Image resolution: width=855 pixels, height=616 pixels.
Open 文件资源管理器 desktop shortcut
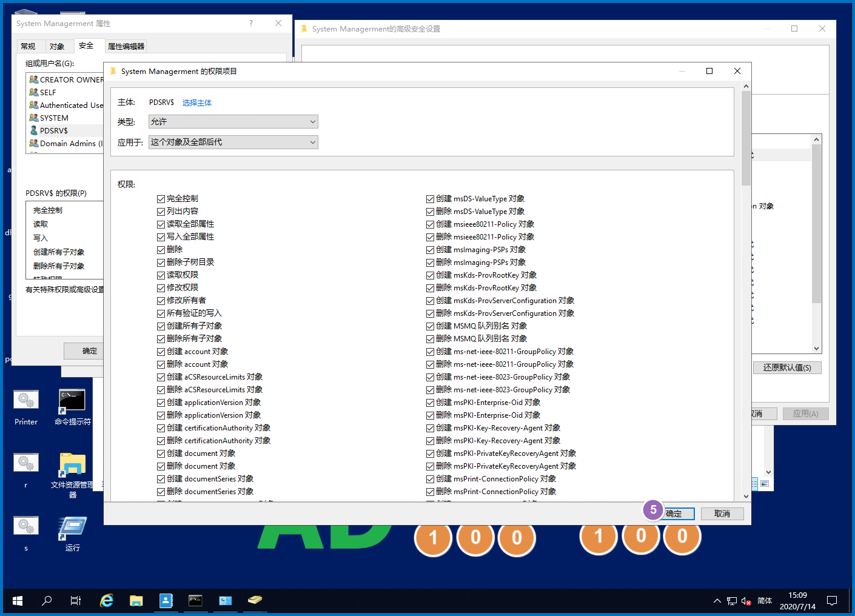(x=72, y=475)
